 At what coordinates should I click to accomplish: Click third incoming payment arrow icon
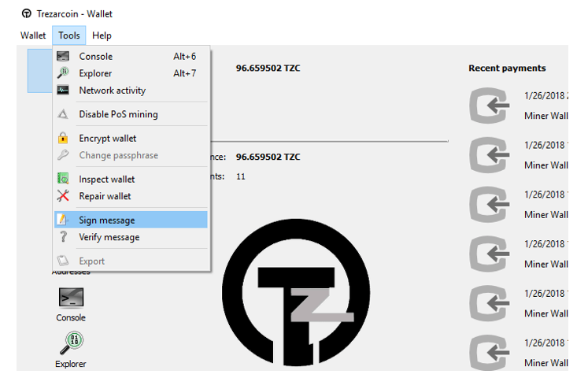tap(490, 205)
